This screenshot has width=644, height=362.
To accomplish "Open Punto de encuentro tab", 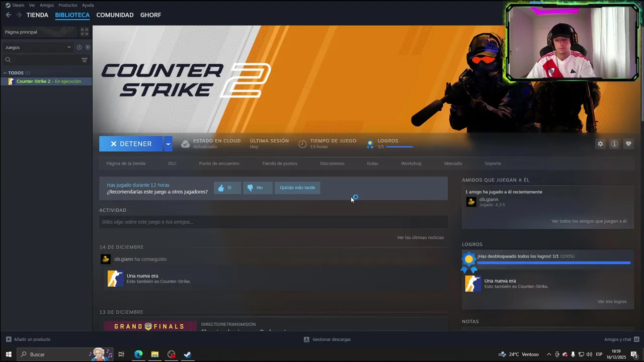I will coord(219,163).
